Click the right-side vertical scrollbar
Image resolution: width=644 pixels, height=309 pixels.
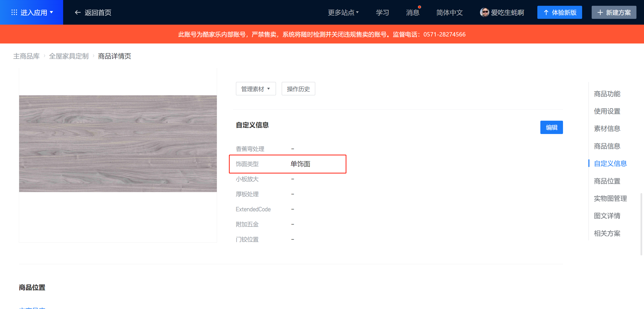(641, 224)
